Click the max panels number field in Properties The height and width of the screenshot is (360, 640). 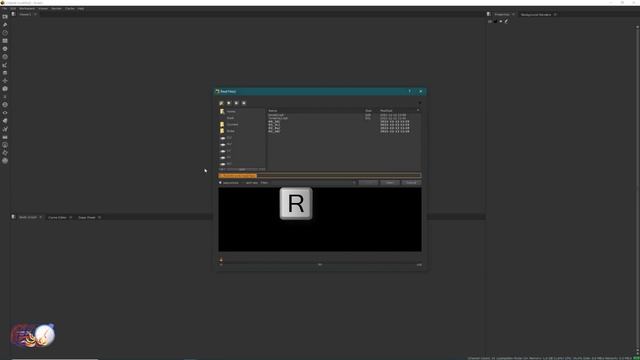click(x=490, y=21)
